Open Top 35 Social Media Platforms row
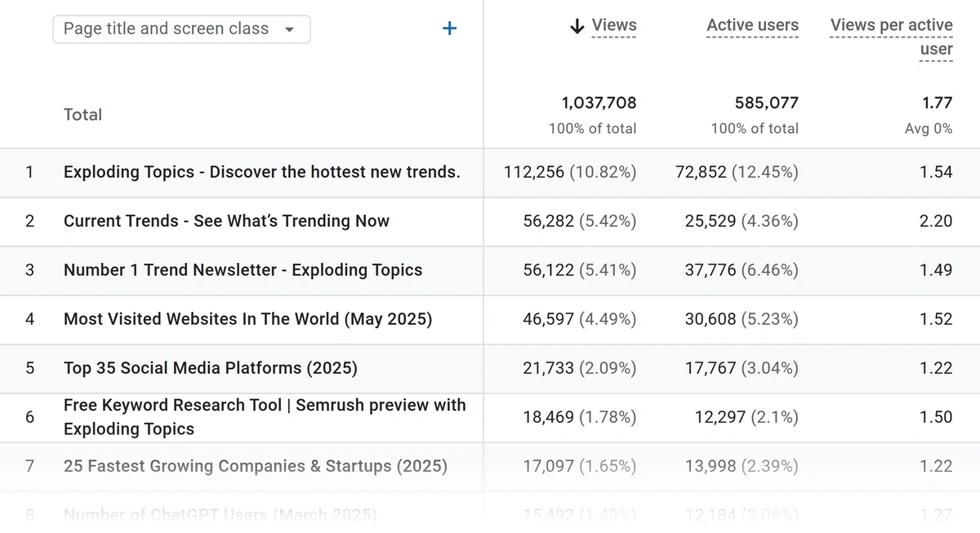 click(210, 368)
